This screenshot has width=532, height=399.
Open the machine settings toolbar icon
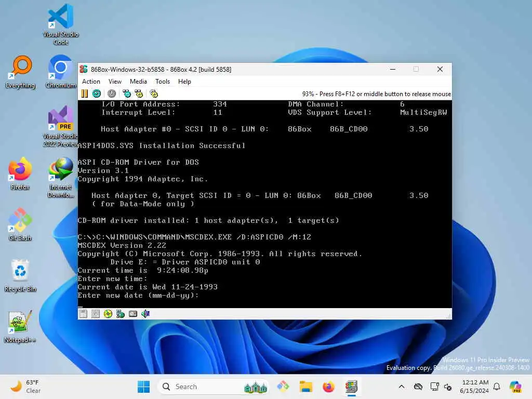pos(154,94)
